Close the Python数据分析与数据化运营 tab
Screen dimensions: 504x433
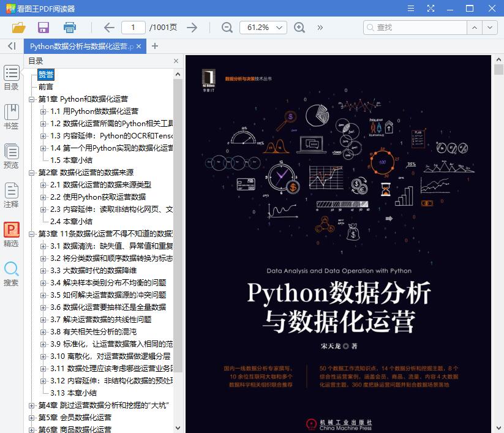[138, 47]
